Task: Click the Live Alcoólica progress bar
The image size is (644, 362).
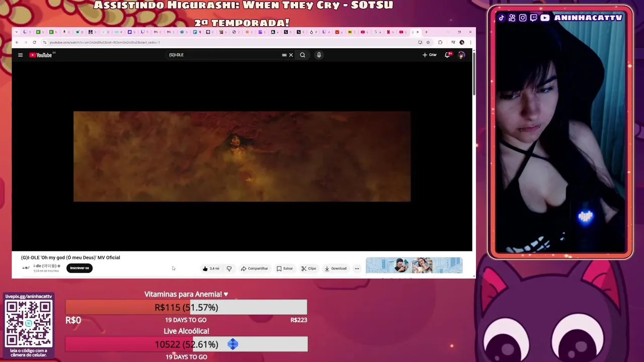Action: tap(187, 344)
